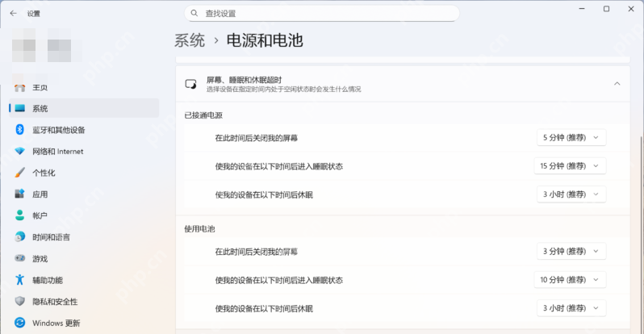The image size is (644, 334).
Task: Open battery screen off dropdown 3 分钟
Action: pyautogui.click(x=571, y=251)
